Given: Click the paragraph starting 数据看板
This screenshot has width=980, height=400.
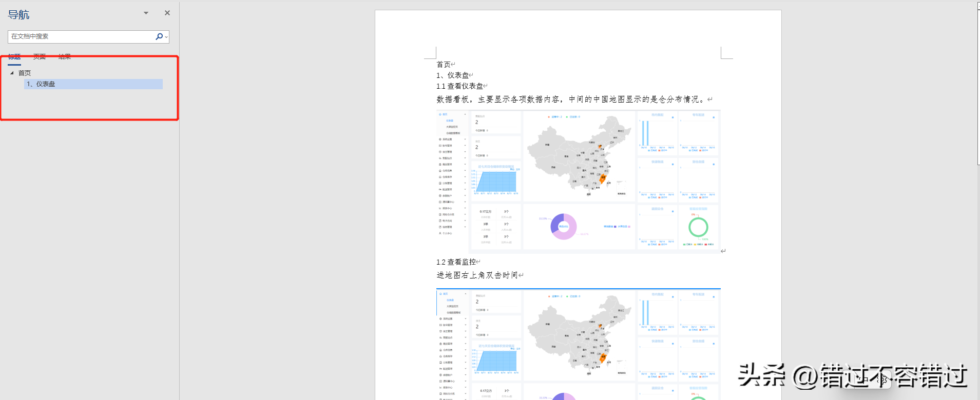Looking at the screenshot, I should coord(571,99).
